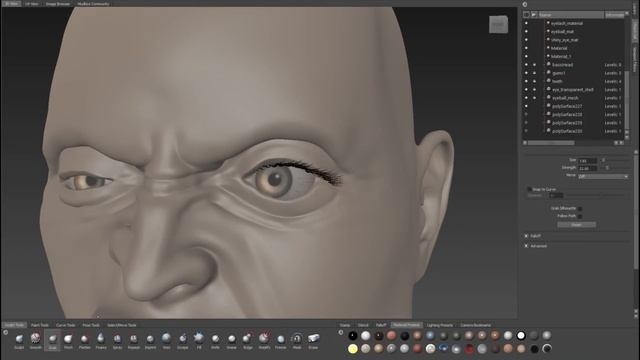Select the Grab tool
Image resolution: width=640 pixels, height=360 pixels.
coord(52,340)
